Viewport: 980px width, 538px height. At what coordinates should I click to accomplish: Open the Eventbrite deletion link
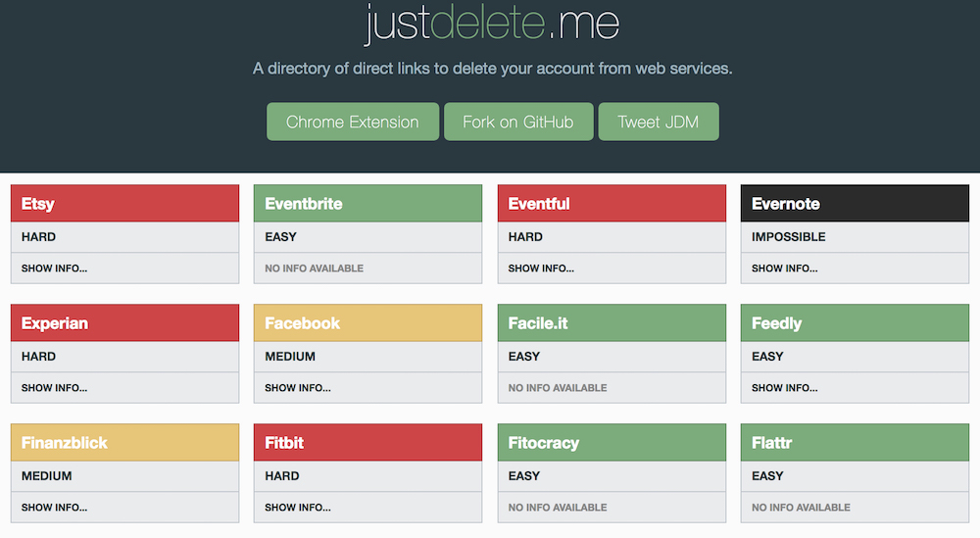coord(304,204)
